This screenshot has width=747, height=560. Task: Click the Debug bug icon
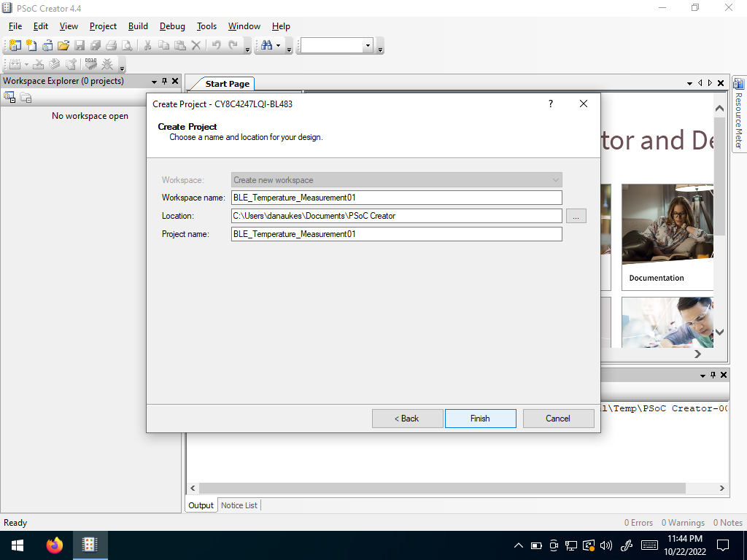[108, 64]
